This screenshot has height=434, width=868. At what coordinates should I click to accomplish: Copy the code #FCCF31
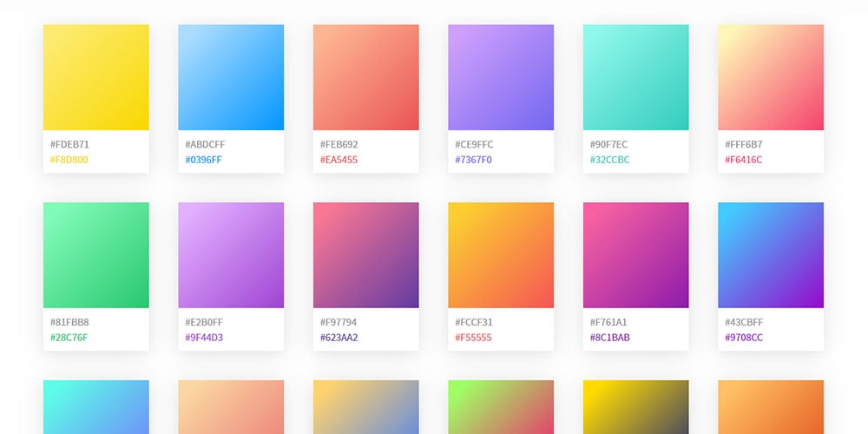coord(474,322)
